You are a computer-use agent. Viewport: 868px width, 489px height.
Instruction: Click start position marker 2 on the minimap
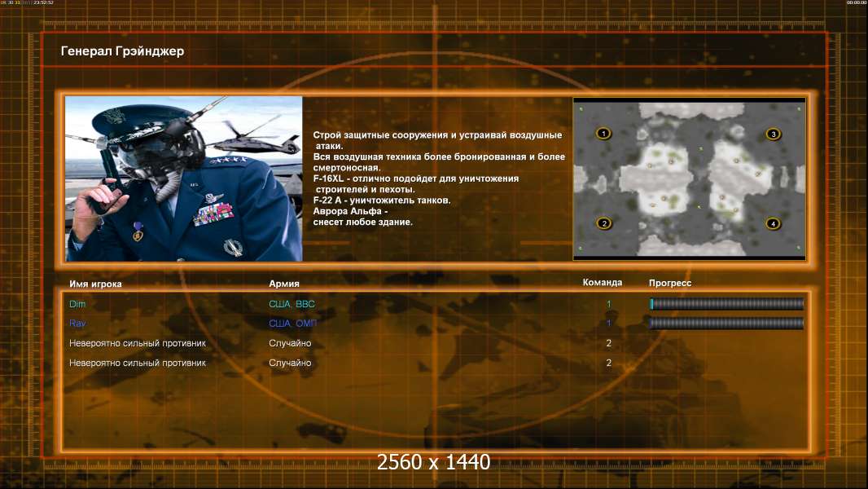(604, 224)
